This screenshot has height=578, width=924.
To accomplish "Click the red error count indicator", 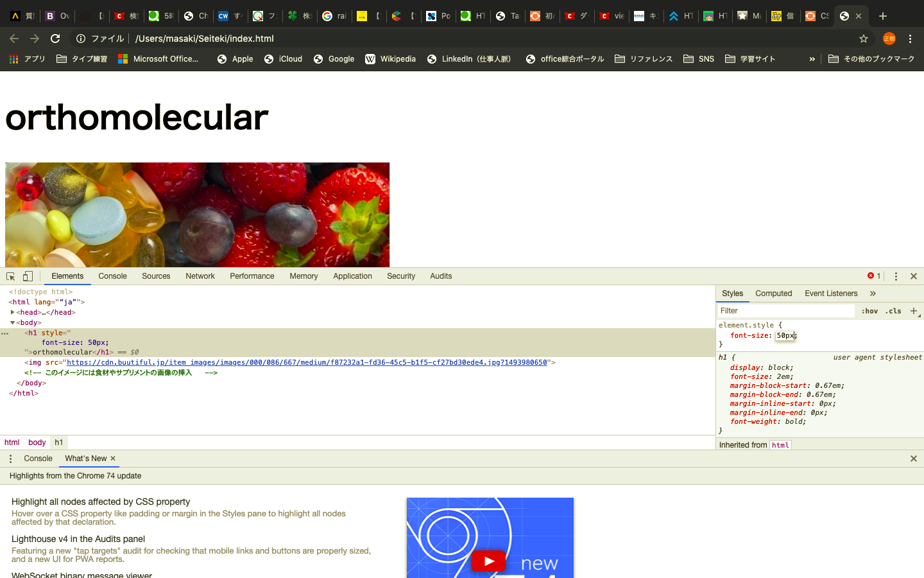I will tap(874, 276).
